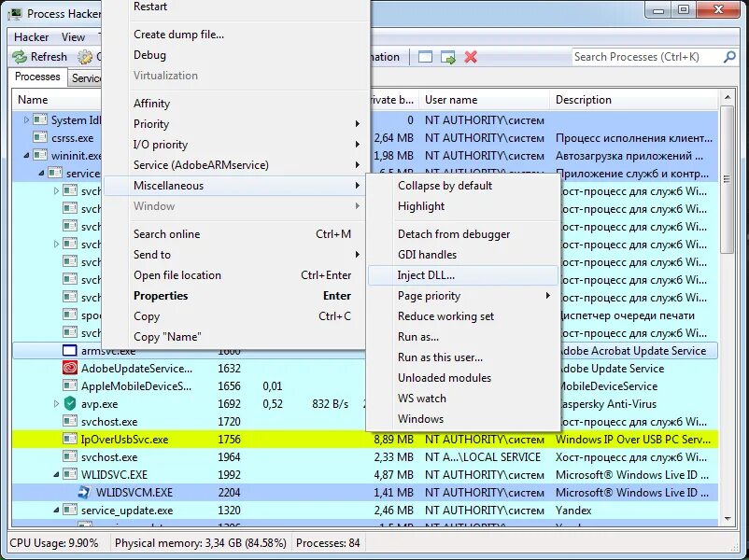Open the Hacker menu
Viewport: 749px width, 560px height.
coord(32,37)
